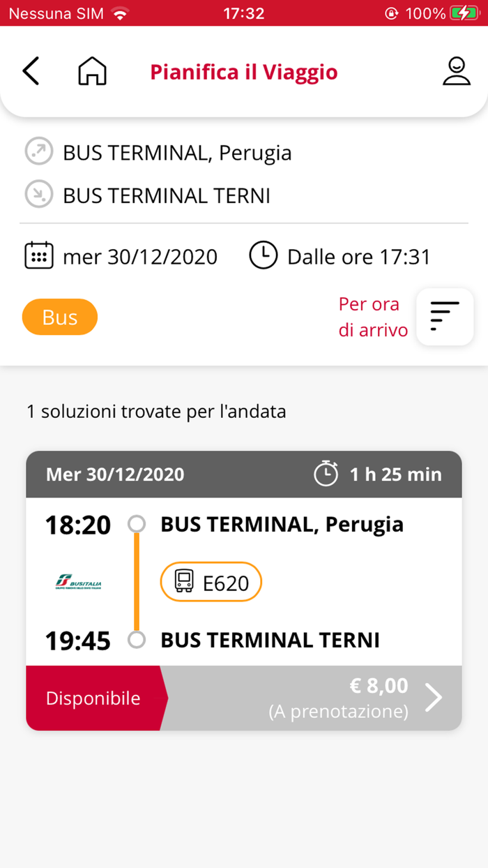Open the calendar date icon

point(39,256)
